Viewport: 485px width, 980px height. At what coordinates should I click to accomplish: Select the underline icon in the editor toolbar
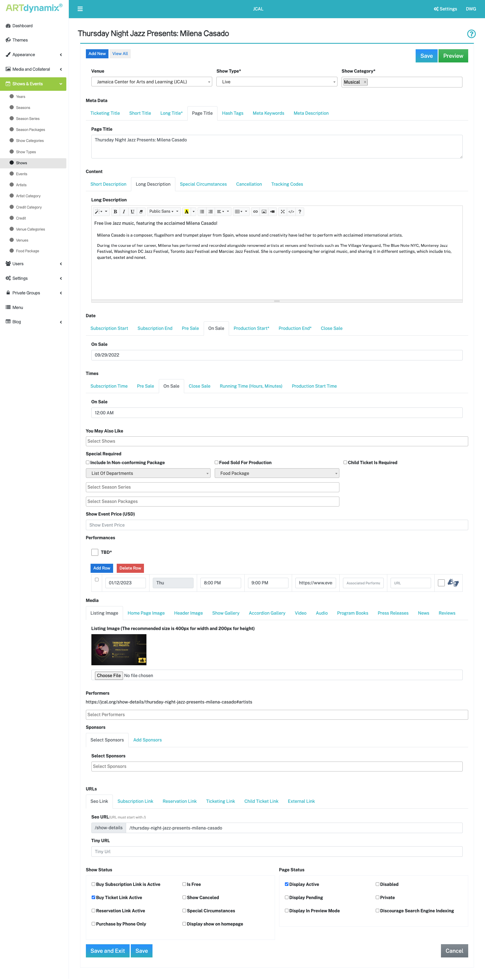coord(132,212)
